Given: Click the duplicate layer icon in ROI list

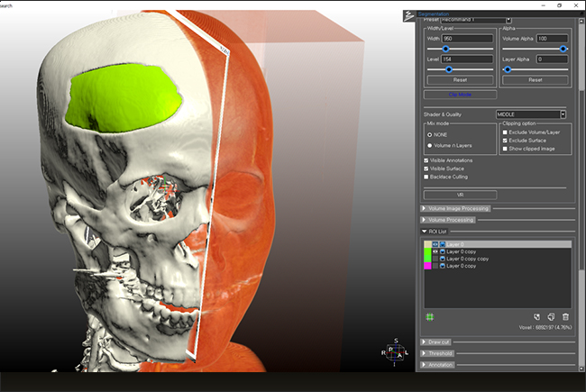Looking at the screenshot, I should [550, 316].
